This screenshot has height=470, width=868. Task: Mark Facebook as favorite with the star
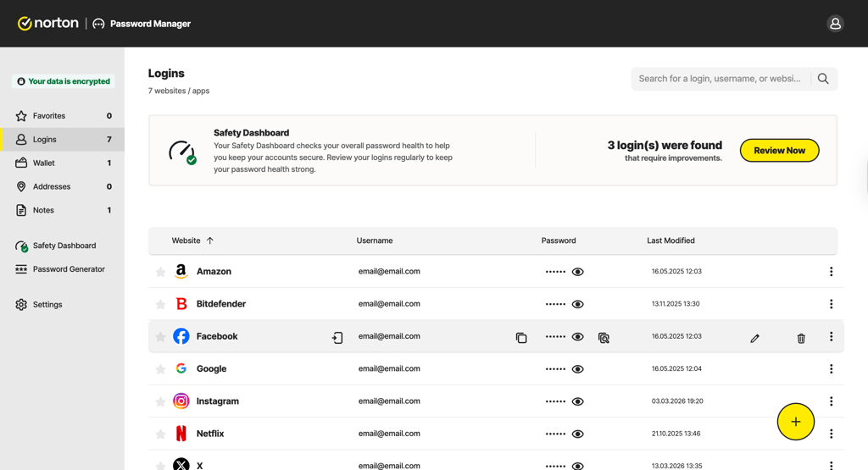160,336
